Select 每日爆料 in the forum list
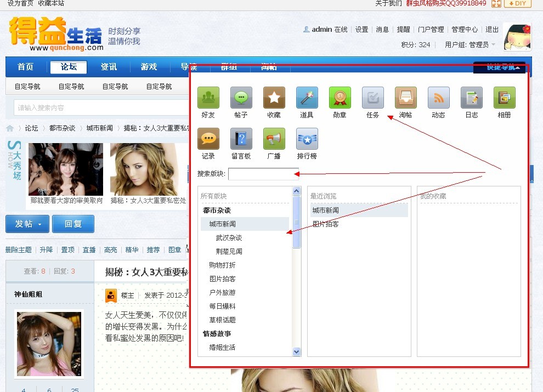Screen dimensions: 543x392 (222, 306)
